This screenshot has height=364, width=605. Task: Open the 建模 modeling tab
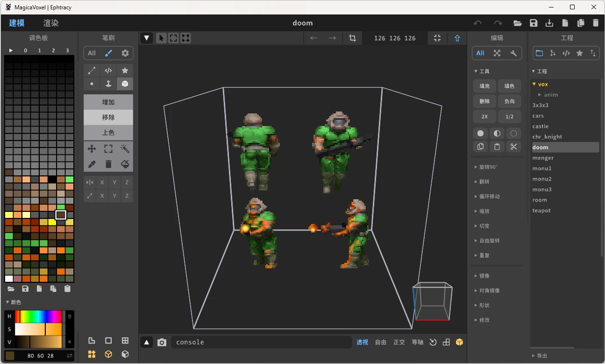(16, 22)
